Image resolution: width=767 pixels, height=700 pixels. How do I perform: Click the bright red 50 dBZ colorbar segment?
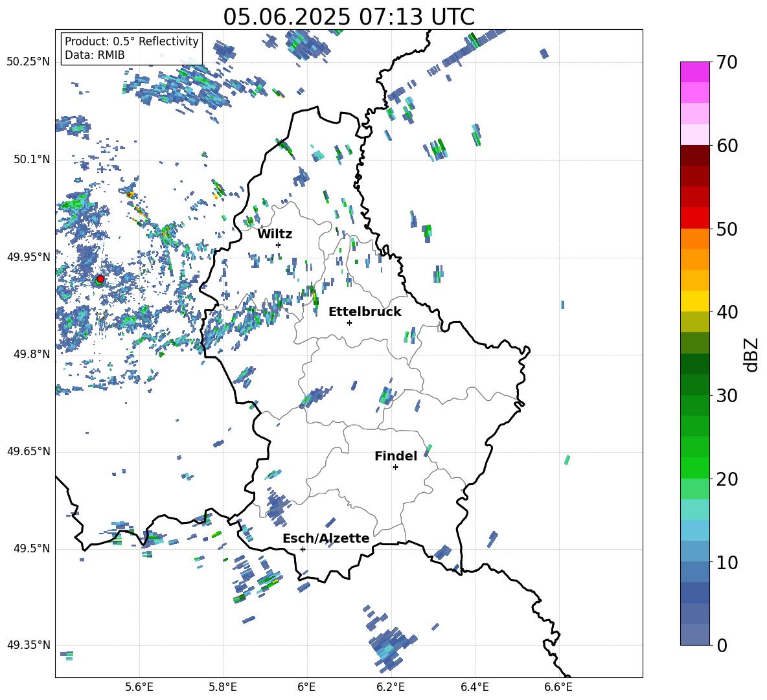694,218
